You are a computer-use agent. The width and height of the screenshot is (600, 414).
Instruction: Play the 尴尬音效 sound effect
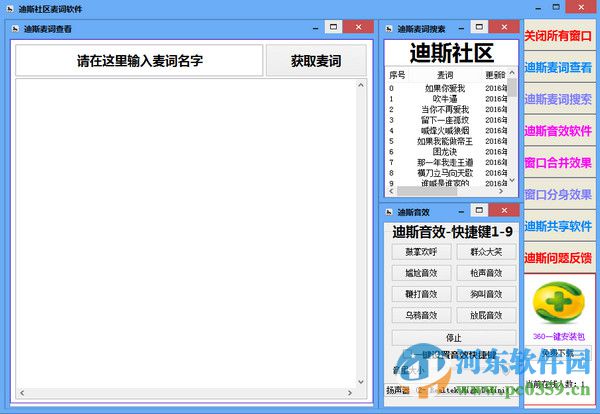[421, 273]
